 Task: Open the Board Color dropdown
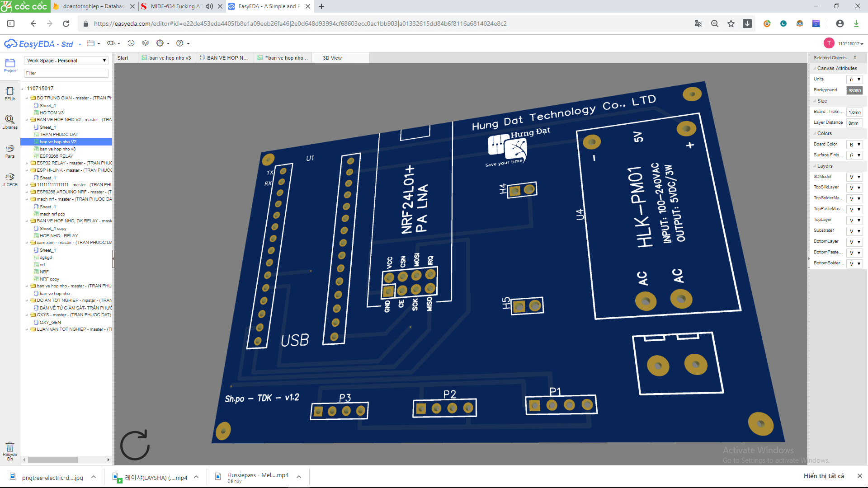coord(855,145)
